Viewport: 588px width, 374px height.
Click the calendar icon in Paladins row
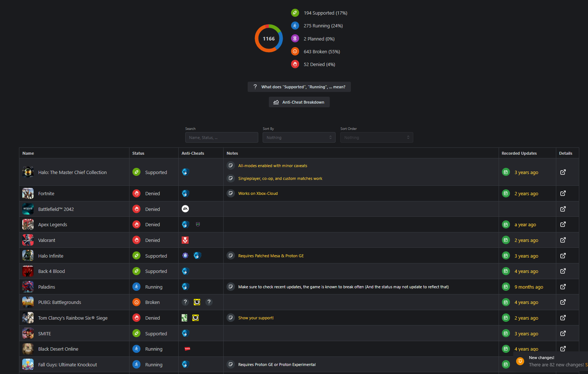click(506, 287)
